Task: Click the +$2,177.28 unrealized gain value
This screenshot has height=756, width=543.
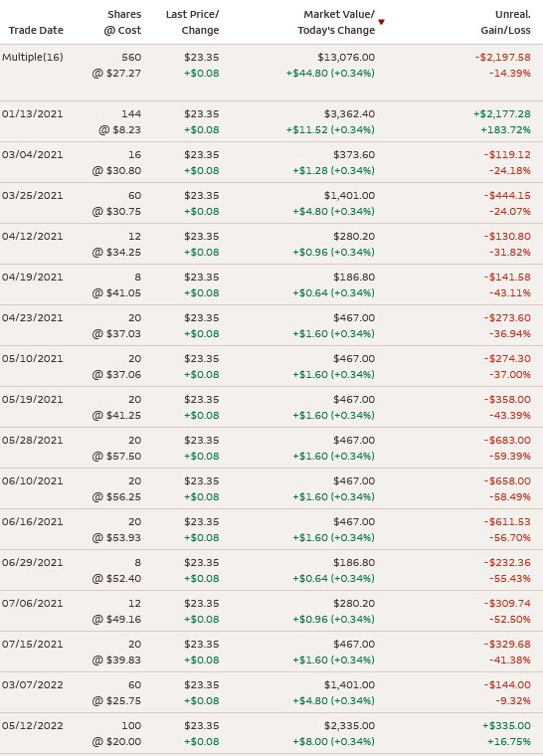Action: [502, 114]
